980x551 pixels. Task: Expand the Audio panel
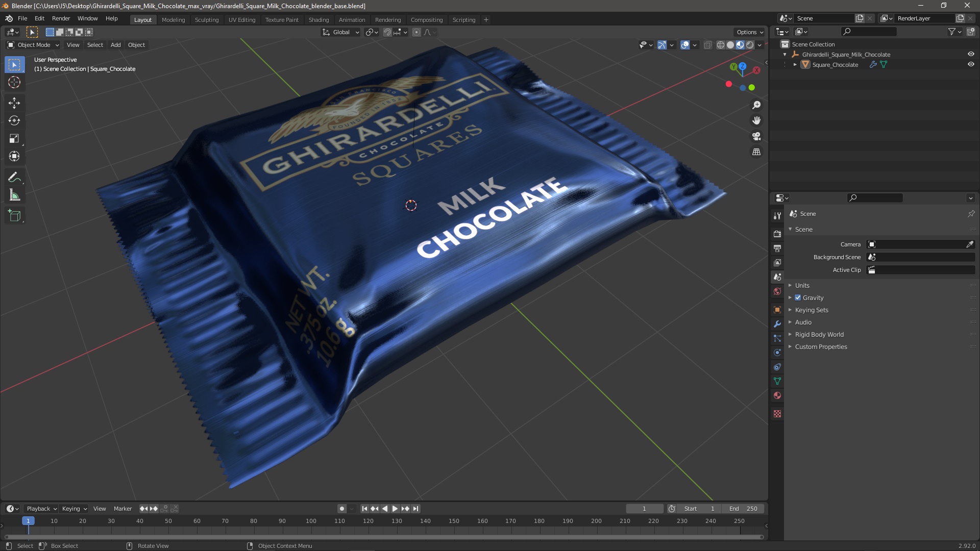point(803,322)
